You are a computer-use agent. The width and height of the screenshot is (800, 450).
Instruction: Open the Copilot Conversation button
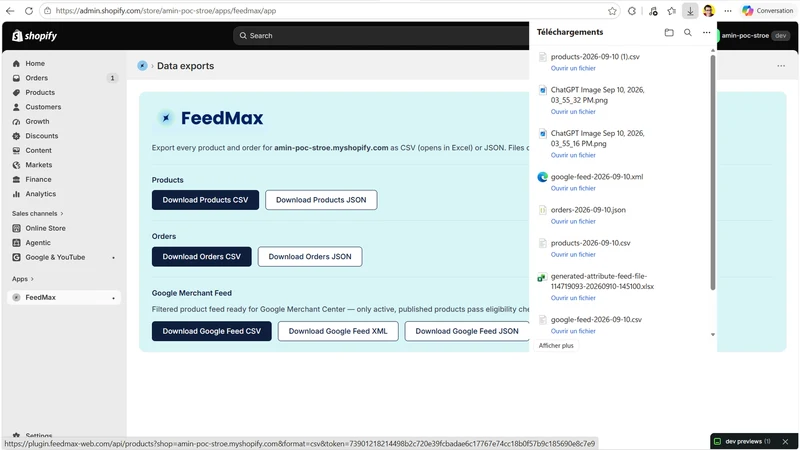(768, 11)
